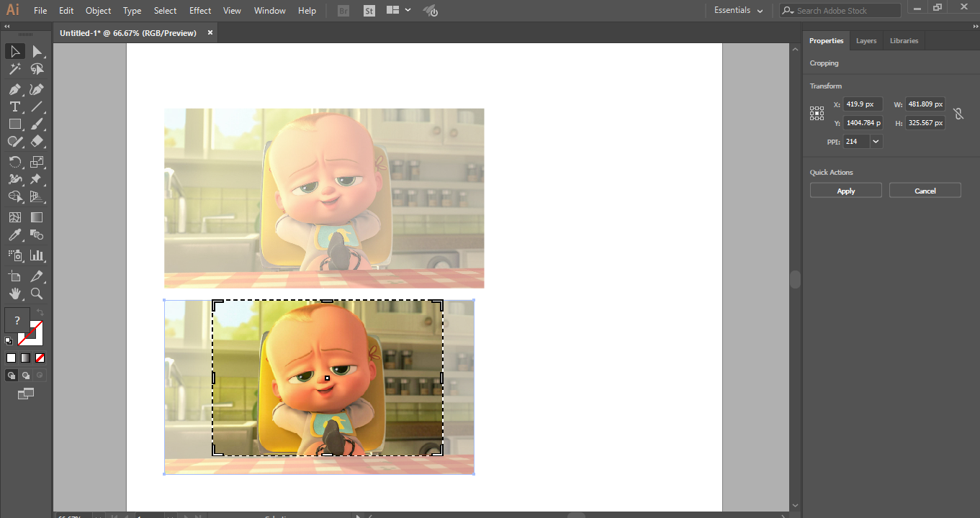Select the Zoom magnifier tool
This screenshot has width=980, height=518.
coord(37,294)
